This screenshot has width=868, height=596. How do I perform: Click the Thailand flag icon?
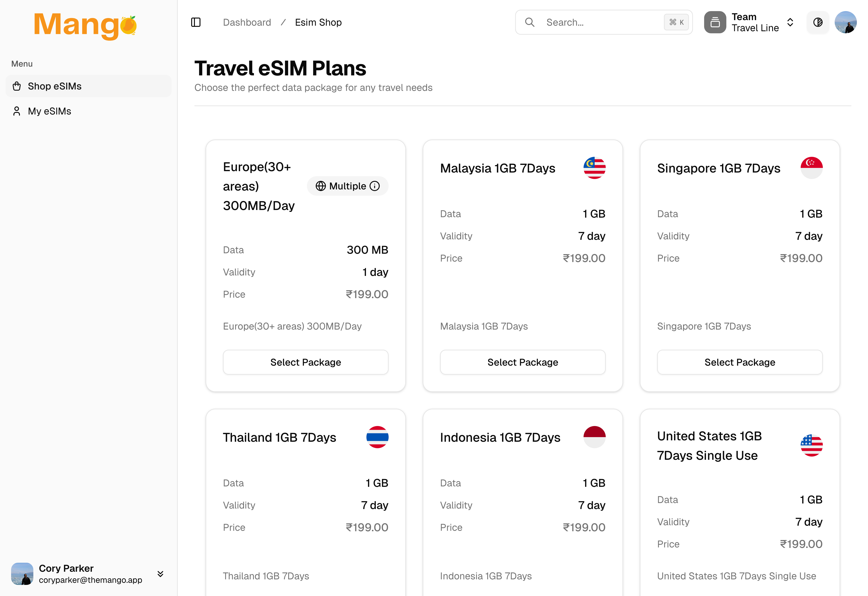coord(377,437)
